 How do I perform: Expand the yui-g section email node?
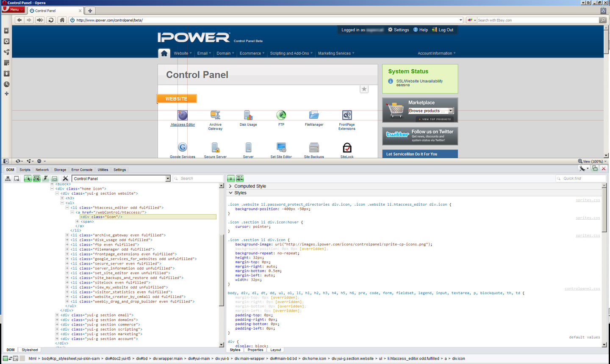[57, 315]
